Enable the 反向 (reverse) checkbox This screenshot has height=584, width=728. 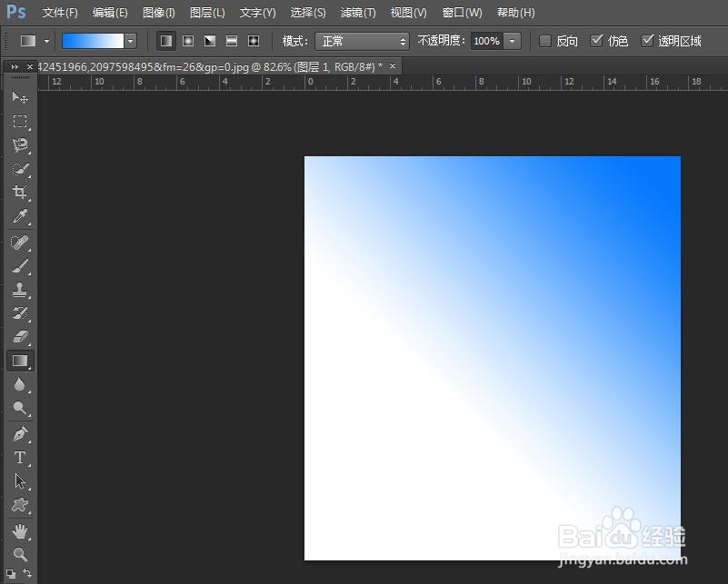[x=545, y=41]
